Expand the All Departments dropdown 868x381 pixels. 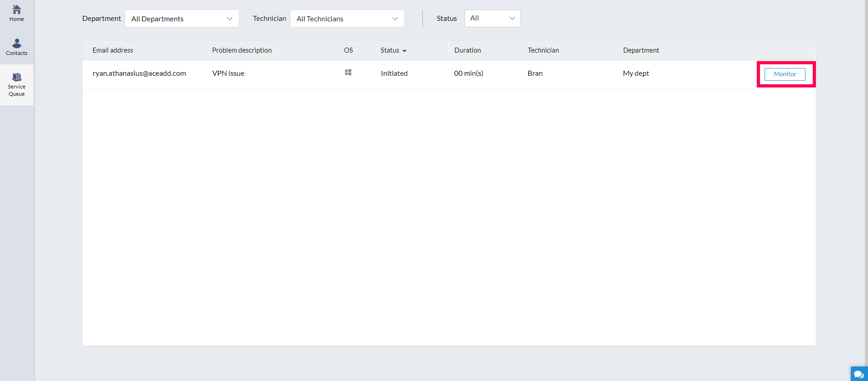coord(182,19)
